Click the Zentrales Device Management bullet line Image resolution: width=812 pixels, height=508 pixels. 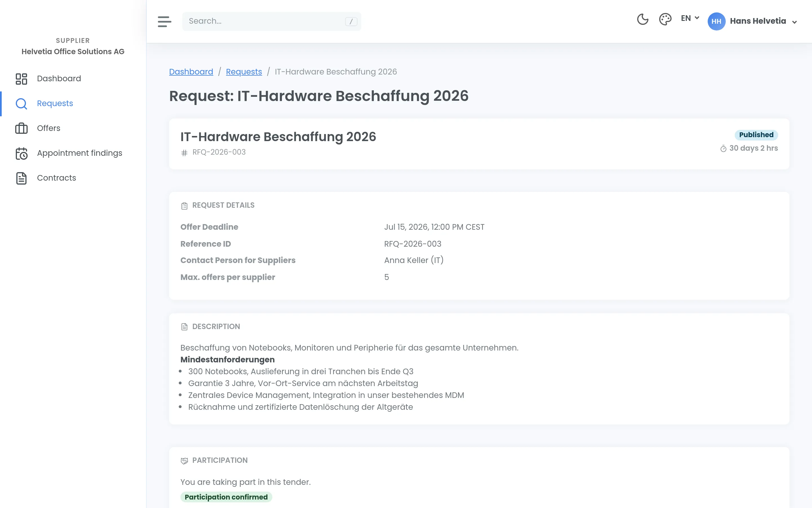(326, 395)
